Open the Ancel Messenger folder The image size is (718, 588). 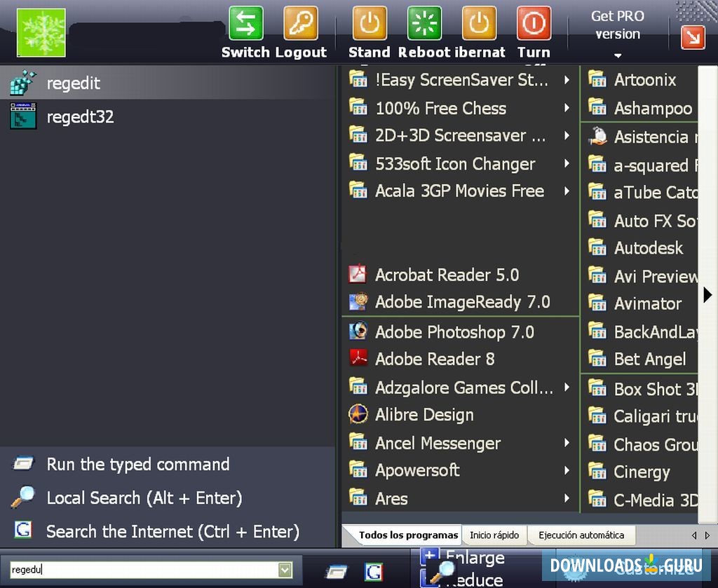(x=461, y=443)
